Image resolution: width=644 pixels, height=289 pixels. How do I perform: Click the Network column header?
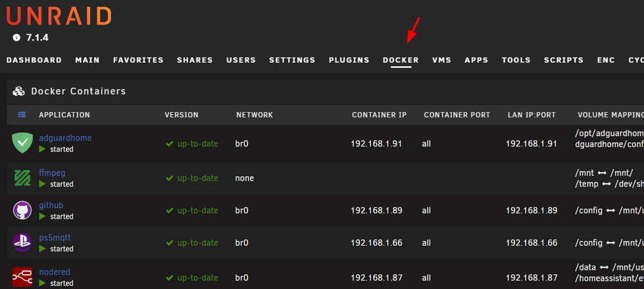254,115
